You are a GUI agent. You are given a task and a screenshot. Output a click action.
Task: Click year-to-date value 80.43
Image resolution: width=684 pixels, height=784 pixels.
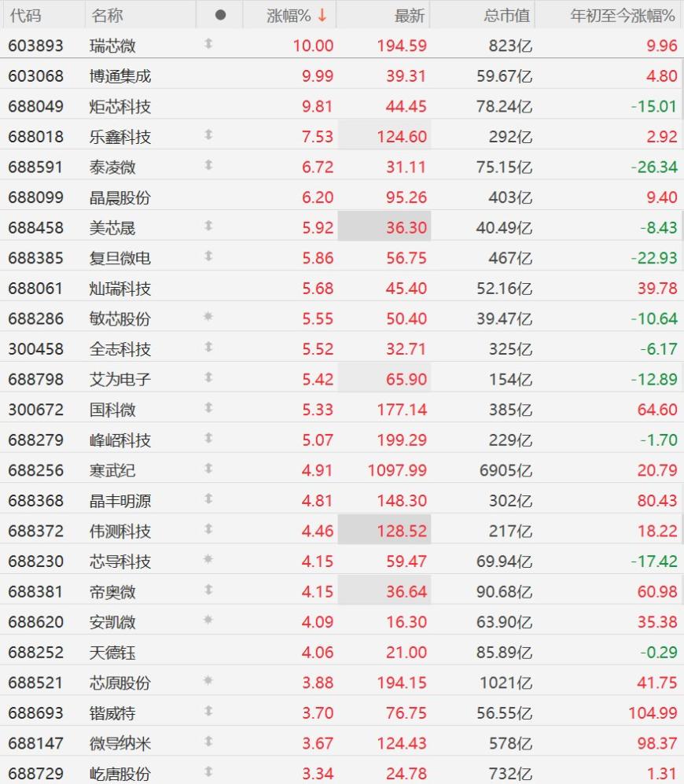pos(657,500)
